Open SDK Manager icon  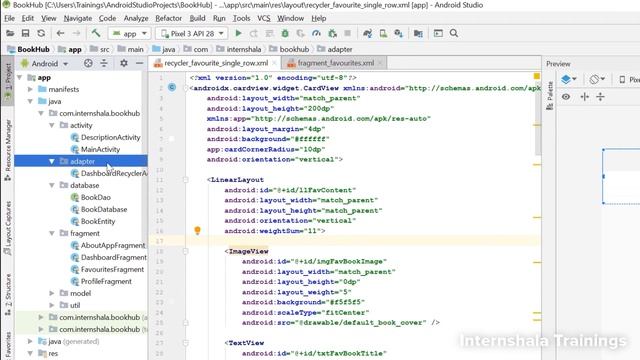(399, 33)
